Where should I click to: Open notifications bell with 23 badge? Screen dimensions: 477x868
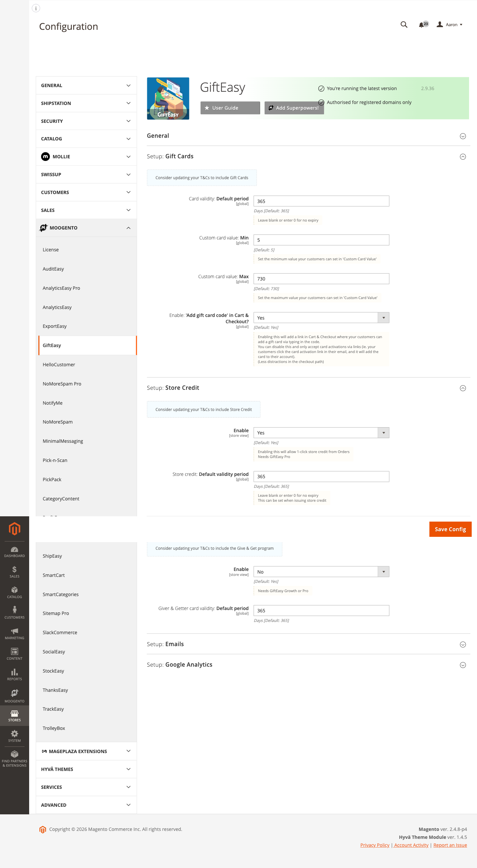point(423,25)
